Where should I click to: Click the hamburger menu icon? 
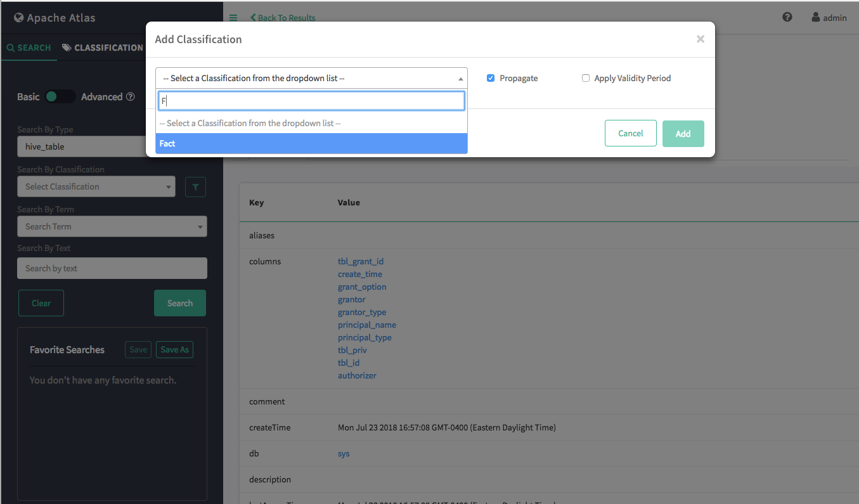(233, 18)
